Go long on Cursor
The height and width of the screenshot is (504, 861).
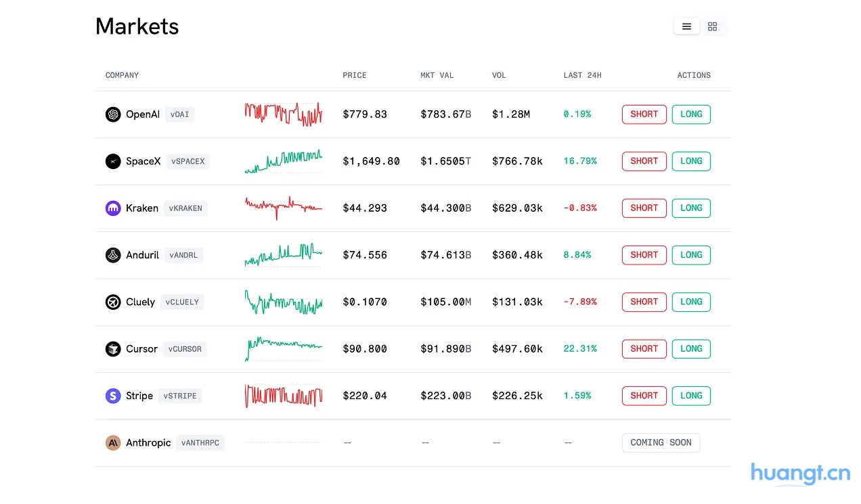tap(691, 349)
